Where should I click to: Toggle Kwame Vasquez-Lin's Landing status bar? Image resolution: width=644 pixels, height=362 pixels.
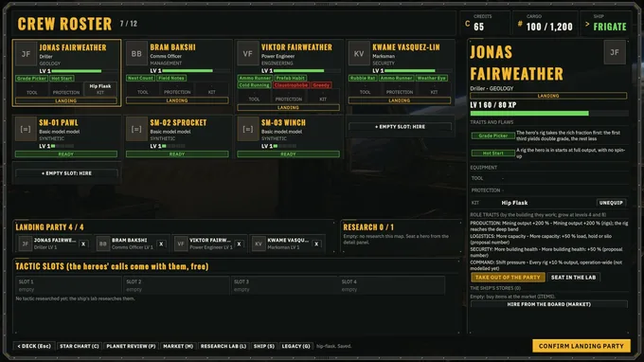point(400,100)
